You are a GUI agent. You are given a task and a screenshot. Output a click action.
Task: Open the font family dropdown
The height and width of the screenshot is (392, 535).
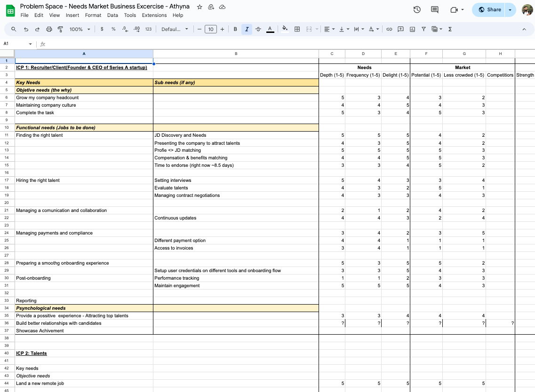tap(175, 29)
